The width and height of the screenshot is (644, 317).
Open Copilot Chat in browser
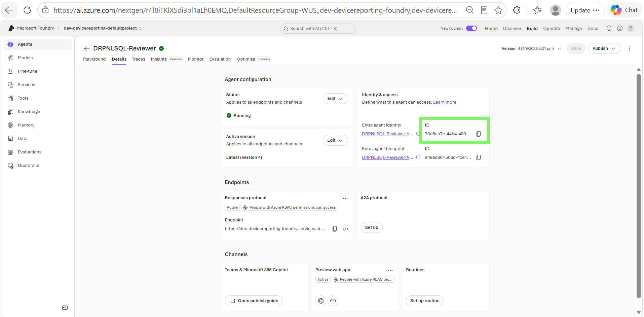624,10
